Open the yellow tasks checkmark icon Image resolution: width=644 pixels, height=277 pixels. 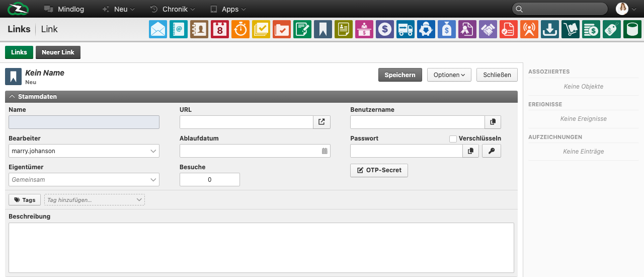[x=261, y=29]
